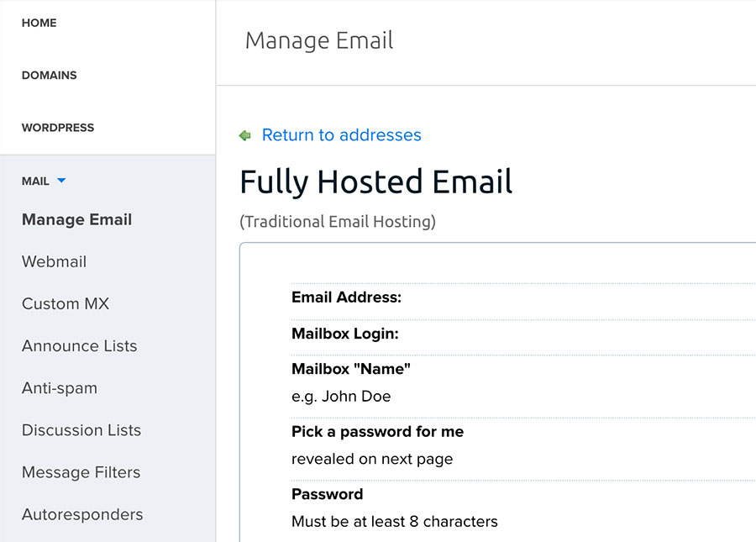Screen dimensions: 756x542
Task: Click the Mailbox "Name" field label
Action: pyautogui.click(x=350, y=369)
